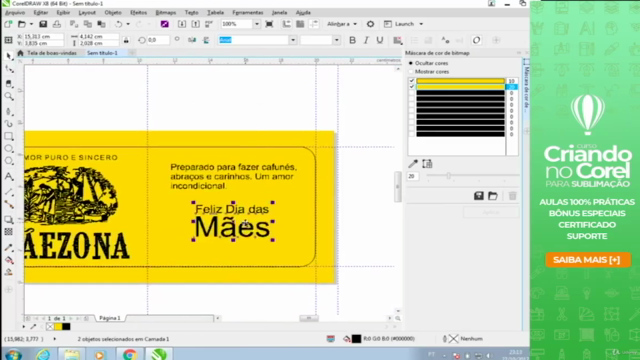Image resolution: width=640 pixels, height=360 pixels.
Task: Select the Página 1 page tab
Action: pos(110,318)
